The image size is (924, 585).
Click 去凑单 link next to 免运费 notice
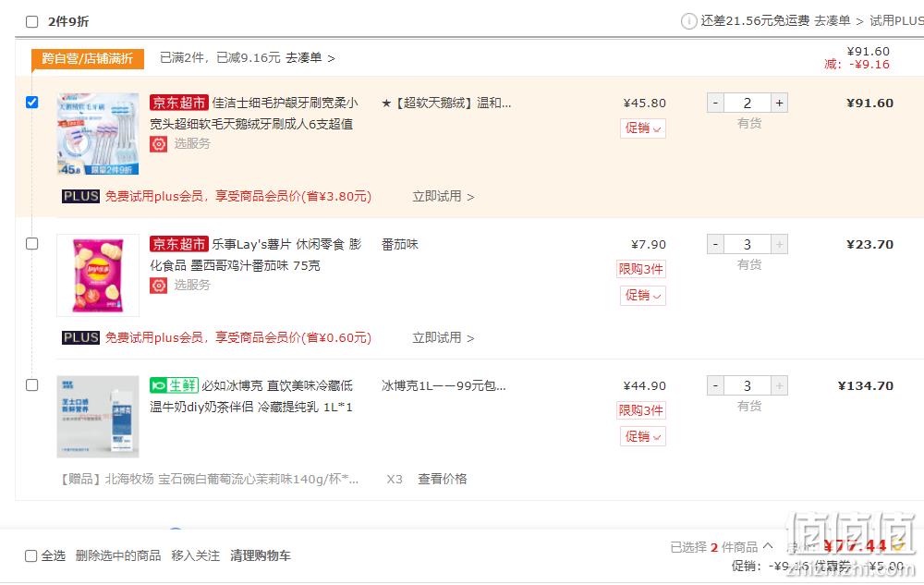[839, 21]
